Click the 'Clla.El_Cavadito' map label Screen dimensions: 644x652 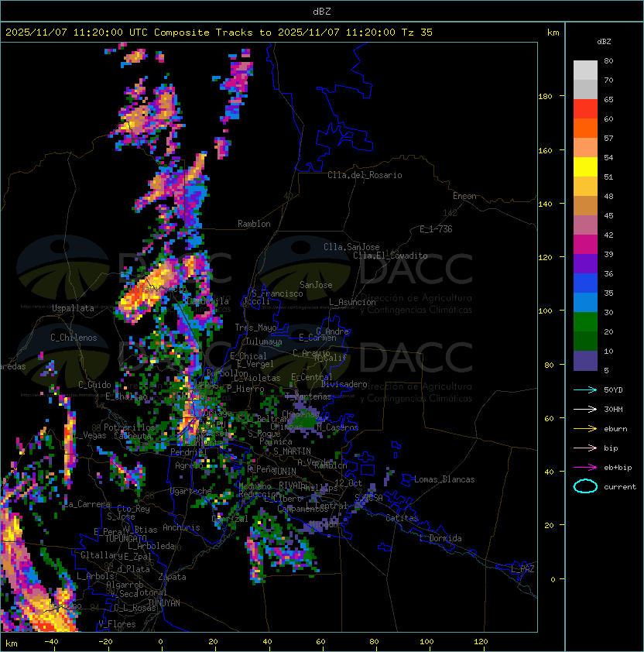point(390,256)
